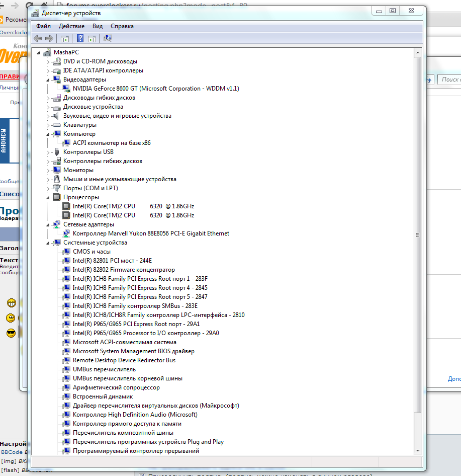
Task: Open the Справка menu
Action: coord(122,26)
